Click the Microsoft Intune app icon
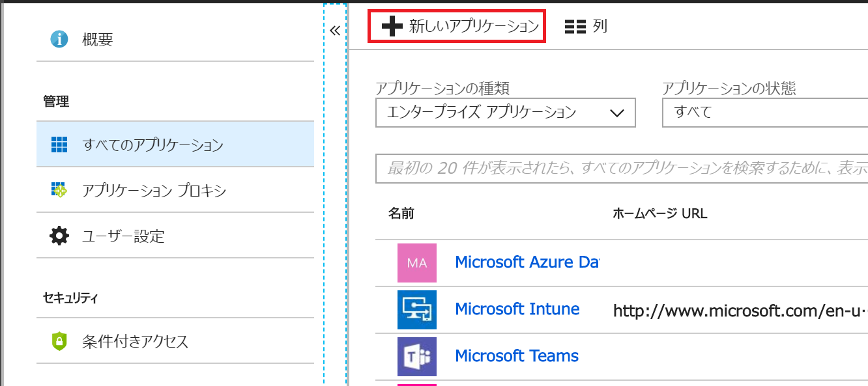 [x=416, y=310]
